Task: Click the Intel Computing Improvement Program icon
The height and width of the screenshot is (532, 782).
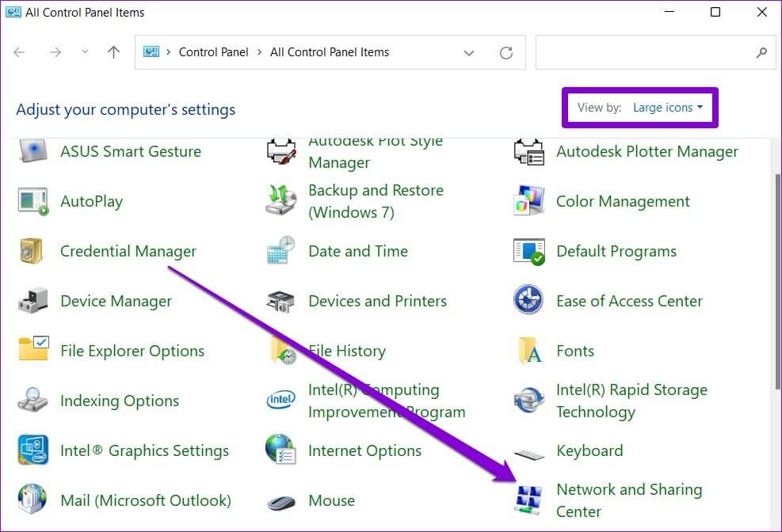Action: click(x=280, y=400)
